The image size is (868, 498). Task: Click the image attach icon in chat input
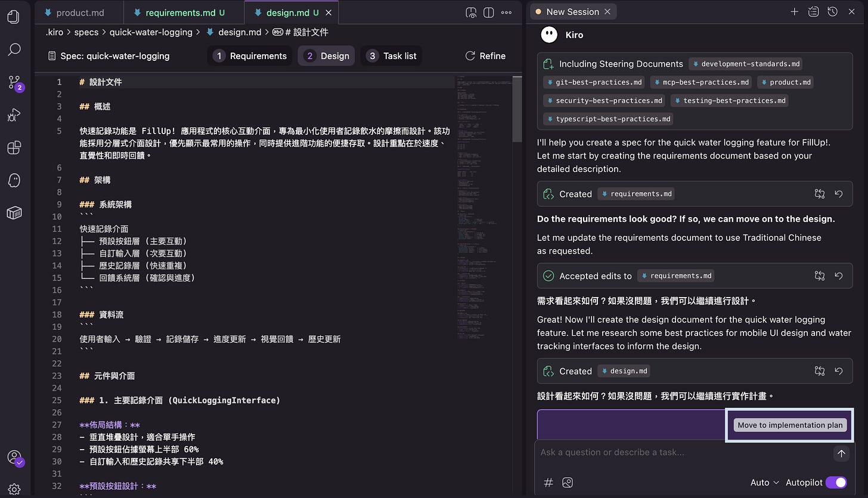tap(568, 482)
